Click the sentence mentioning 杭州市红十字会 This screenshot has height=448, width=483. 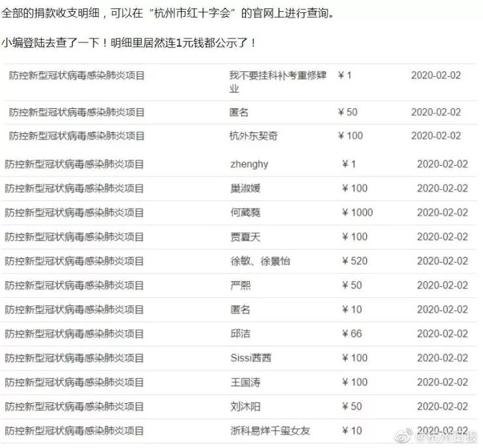pos(168,14)
